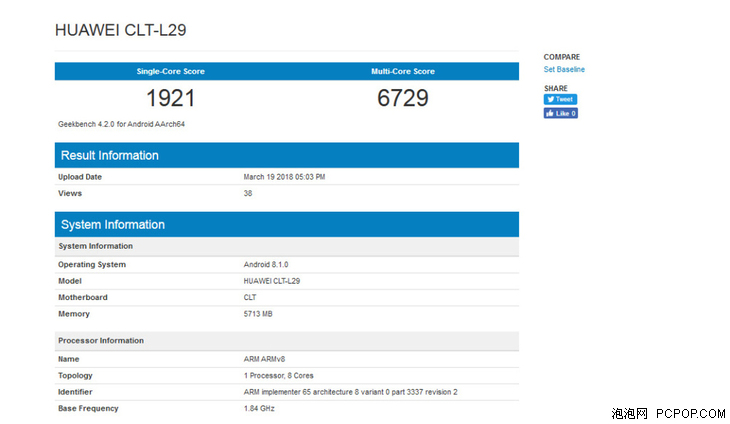
Task: Click the System Information blue header
Action: pos(287,224)
